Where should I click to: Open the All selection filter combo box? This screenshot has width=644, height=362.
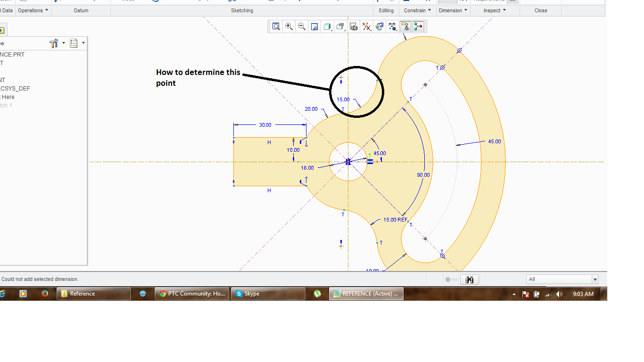(562, 279)
